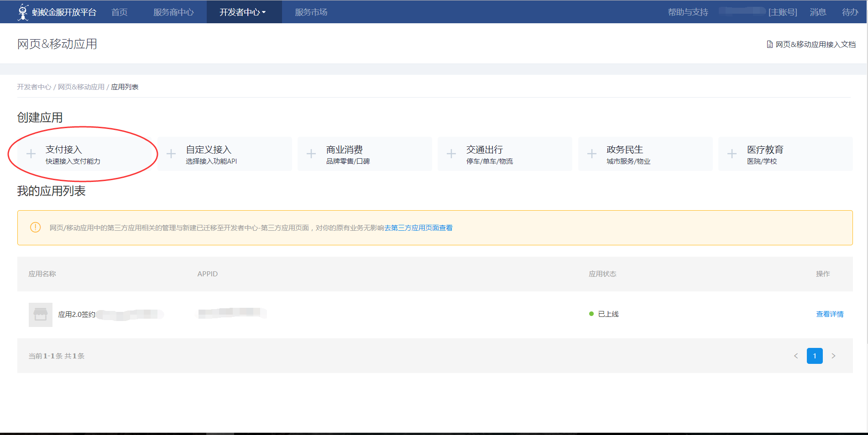
Task: Click the plus icon on 政务民生 card
Action: [x=592, y=154]
